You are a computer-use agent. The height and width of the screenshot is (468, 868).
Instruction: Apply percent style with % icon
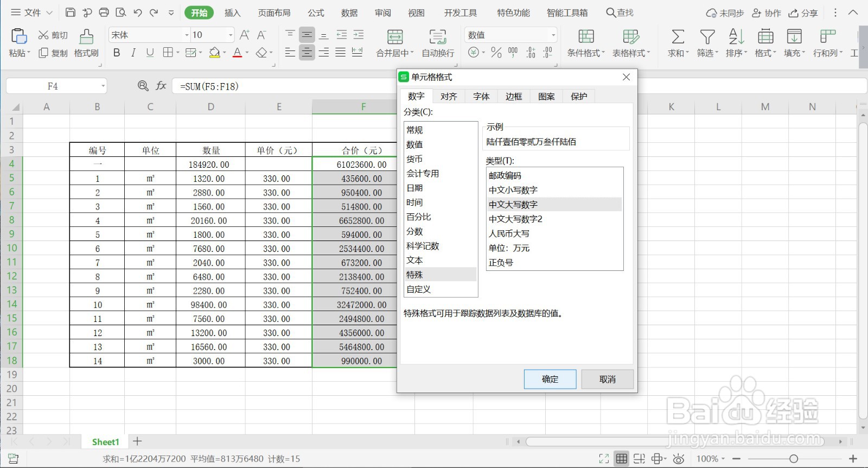pos(496,53)
